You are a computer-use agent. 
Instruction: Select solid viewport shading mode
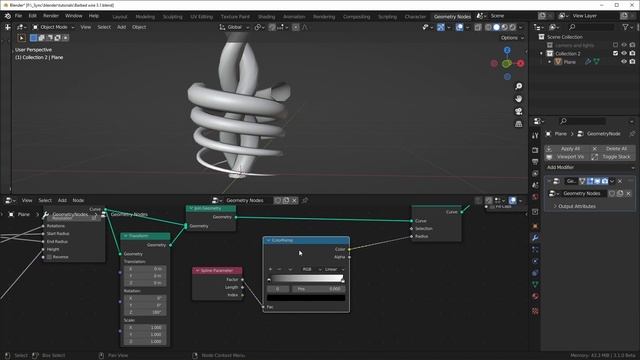496,27
